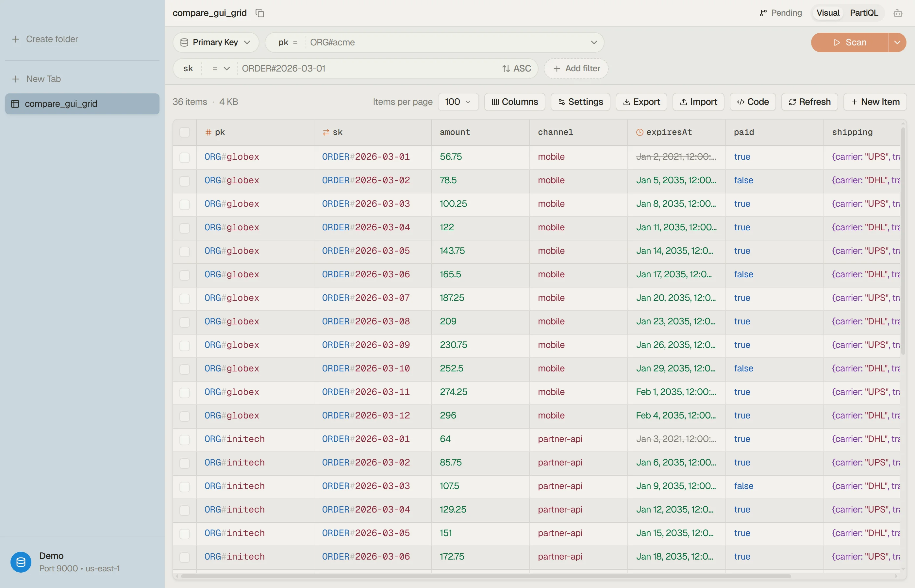Show generated Code

point(752,102)
